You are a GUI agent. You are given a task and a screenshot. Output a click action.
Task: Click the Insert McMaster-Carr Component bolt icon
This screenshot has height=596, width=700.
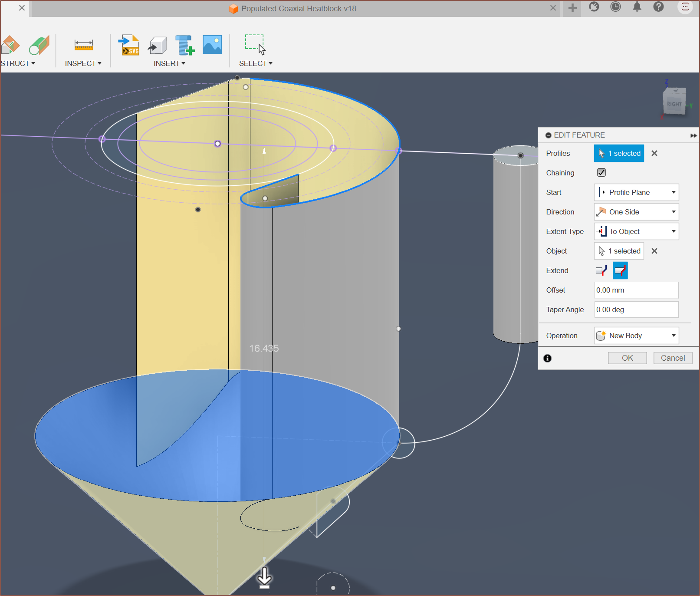185,45
